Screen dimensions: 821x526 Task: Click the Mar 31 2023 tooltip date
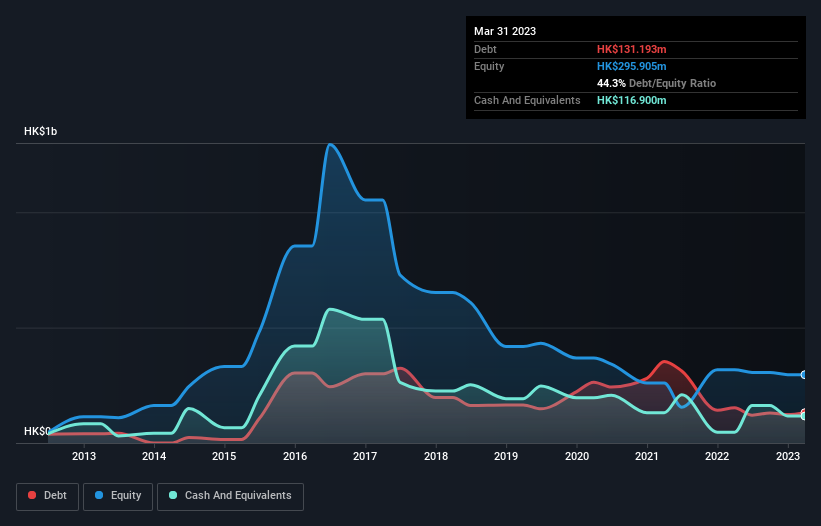pos(505,31)
